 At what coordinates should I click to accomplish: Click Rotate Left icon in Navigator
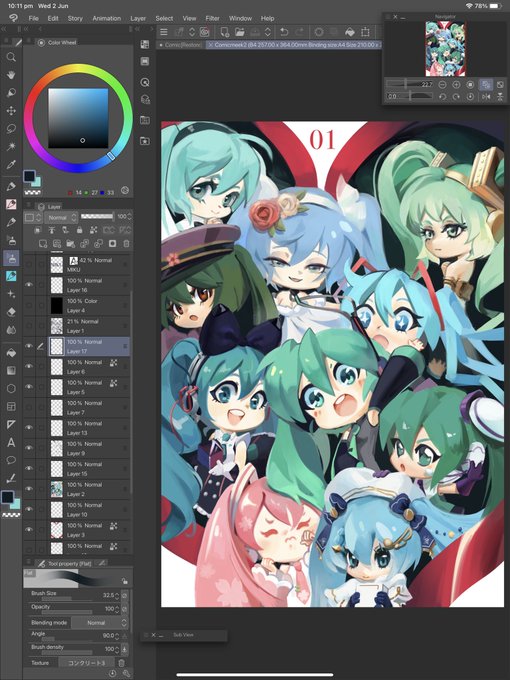pyautogui.click(x=442, y=97)
